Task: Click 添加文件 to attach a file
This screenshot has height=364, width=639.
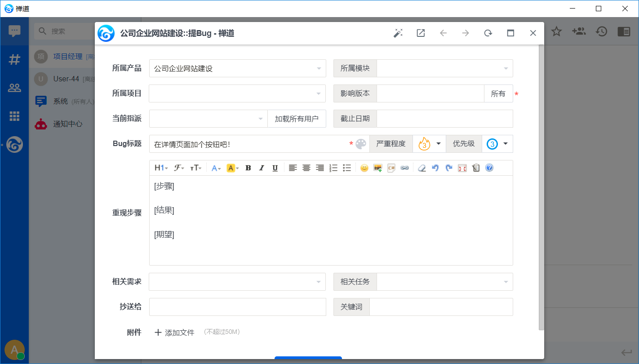Action: 174,333
